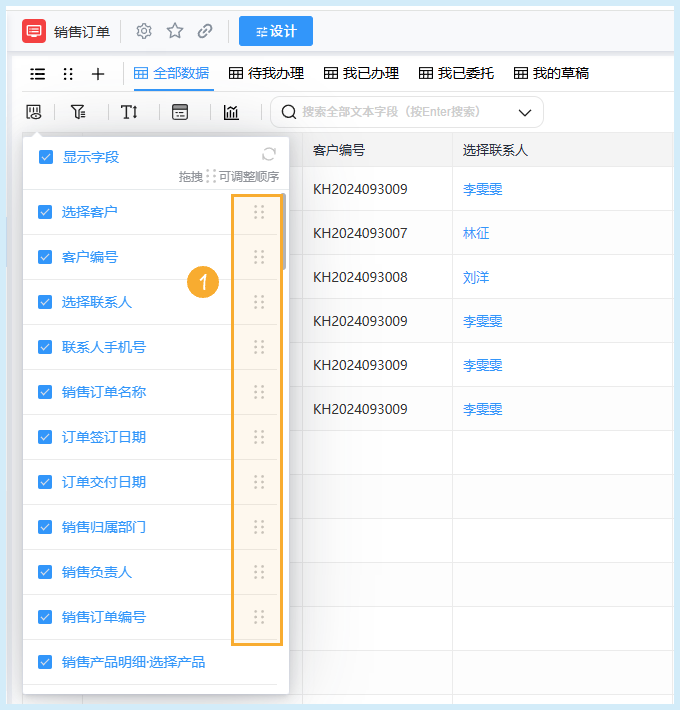The height and width of the screenshot is (710, 680).
Task: Open the filter funnel icon
Action: [78, 112]
